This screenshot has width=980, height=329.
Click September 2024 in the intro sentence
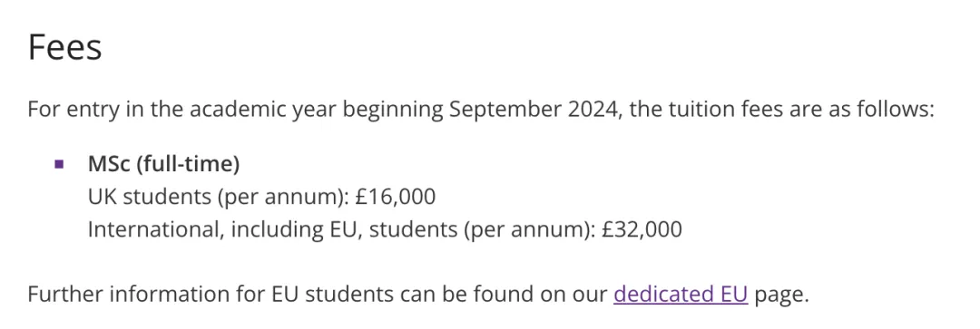tap(535, 111)
